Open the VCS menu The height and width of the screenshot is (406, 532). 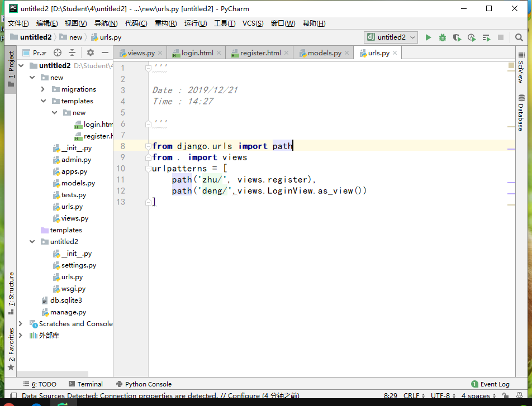(x=253, y=23)
